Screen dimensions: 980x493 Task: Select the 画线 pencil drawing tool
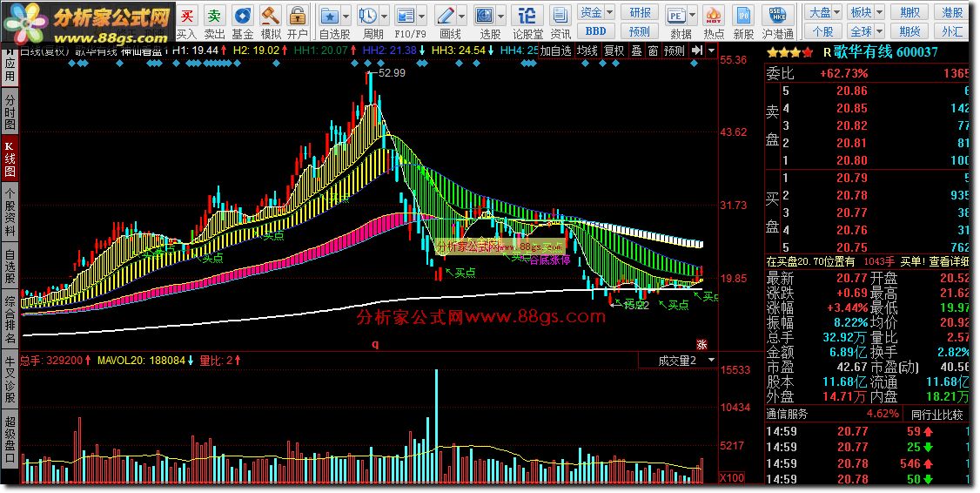point(446,15)
